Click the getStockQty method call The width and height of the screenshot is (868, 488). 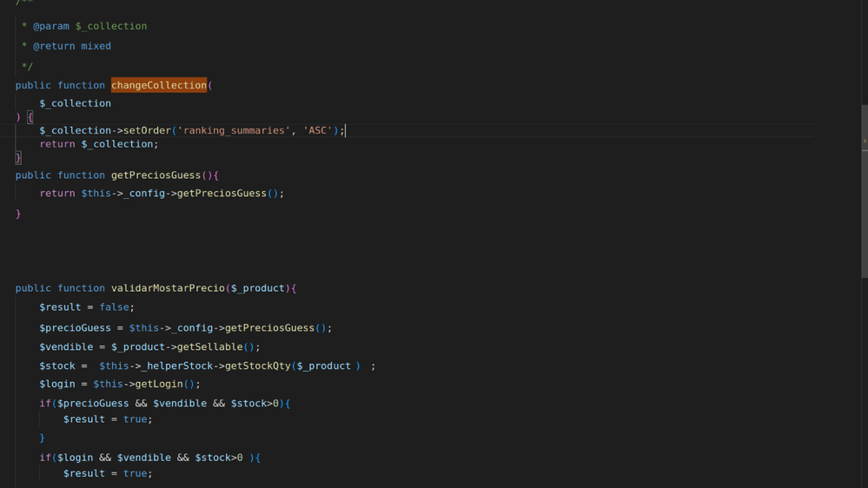258,366
